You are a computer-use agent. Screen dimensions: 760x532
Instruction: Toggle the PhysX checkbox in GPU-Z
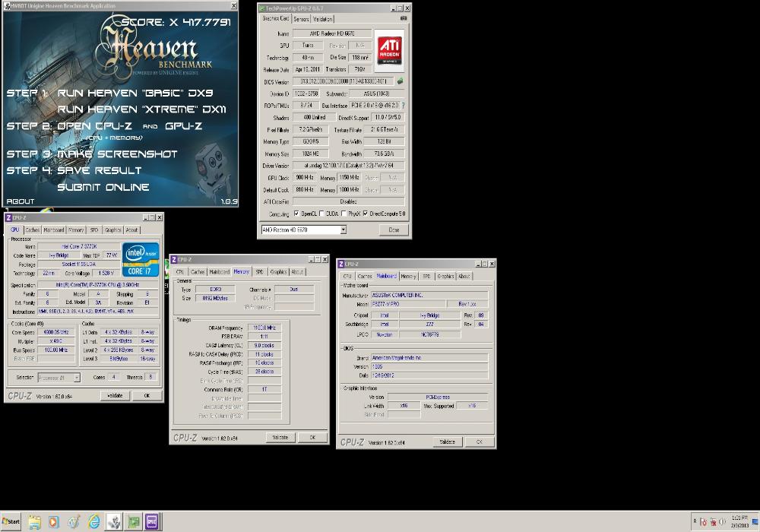[x=344, y=214]
